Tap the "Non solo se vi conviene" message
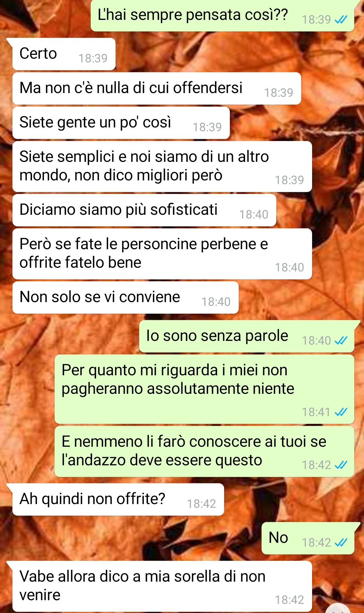Viewport: 364px width, 613px height. (x=125, y=297)
